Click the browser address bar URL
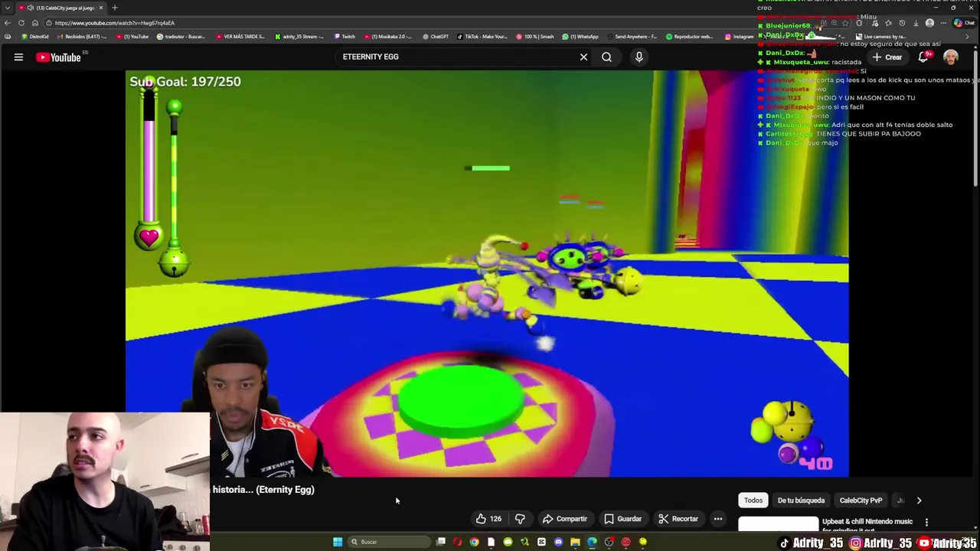980x551 pixels. (x=115, y=23)
